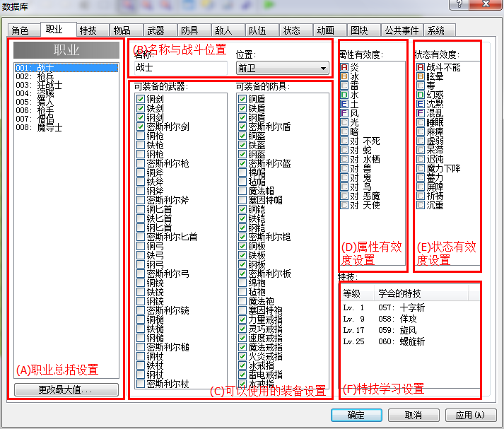Click the rank box beside 光

[344, 122]
